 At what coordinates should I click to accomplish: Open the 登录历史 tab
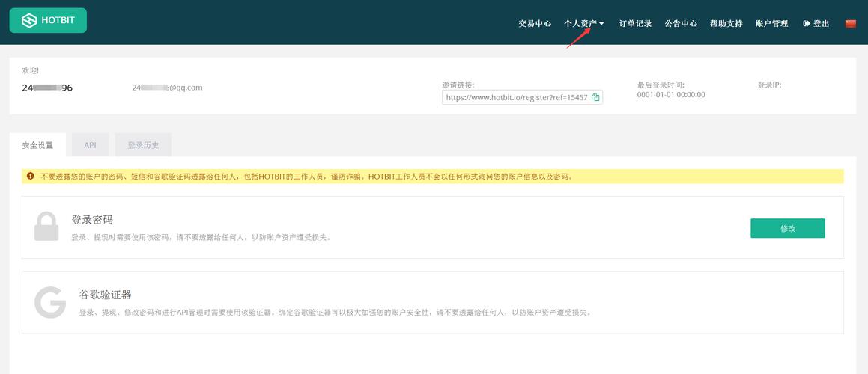pyautogui.click(x=143, y=145)
